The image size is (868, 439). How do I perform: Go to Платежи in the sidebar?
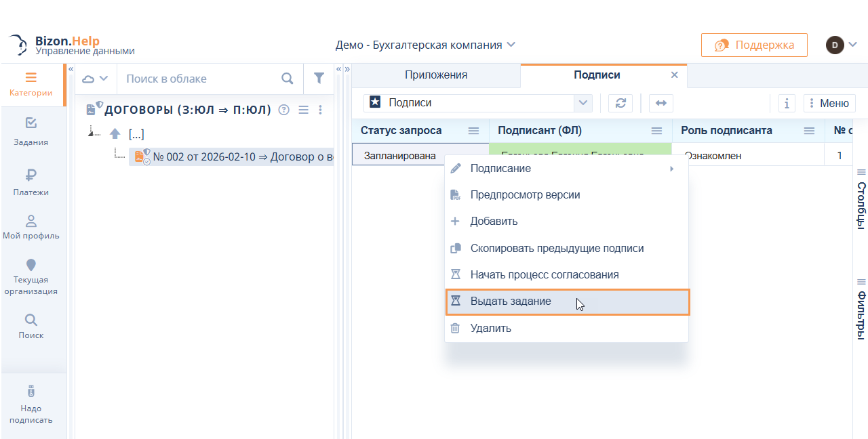(x=31, y=182)
